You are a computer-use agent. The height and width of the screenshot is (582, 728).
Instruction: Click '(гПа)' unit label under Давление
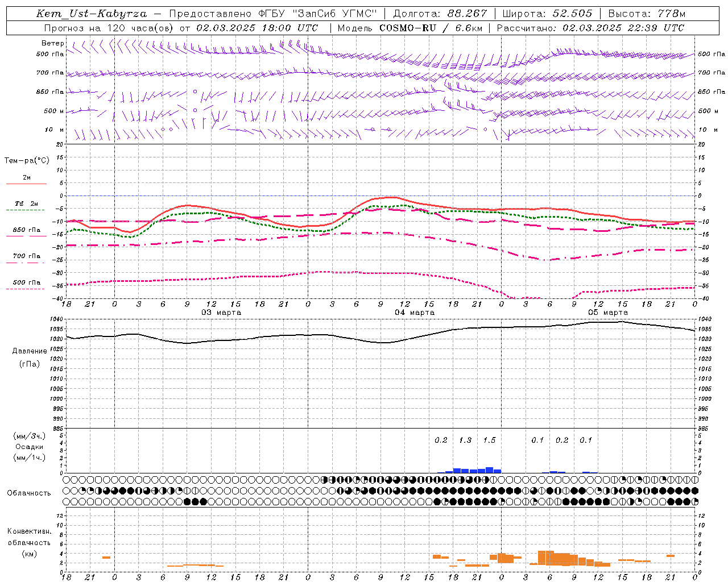30,364
